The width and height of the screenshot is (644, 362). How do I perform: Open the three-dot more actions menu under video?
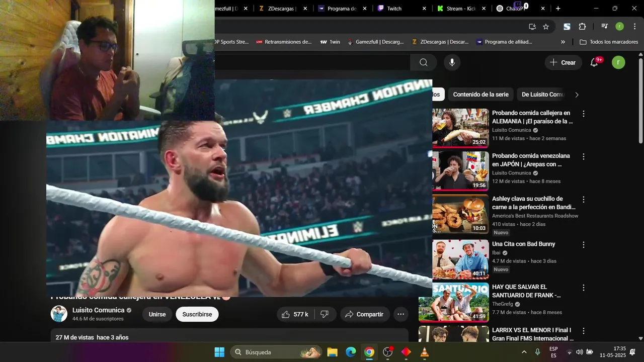coord(400,314)
